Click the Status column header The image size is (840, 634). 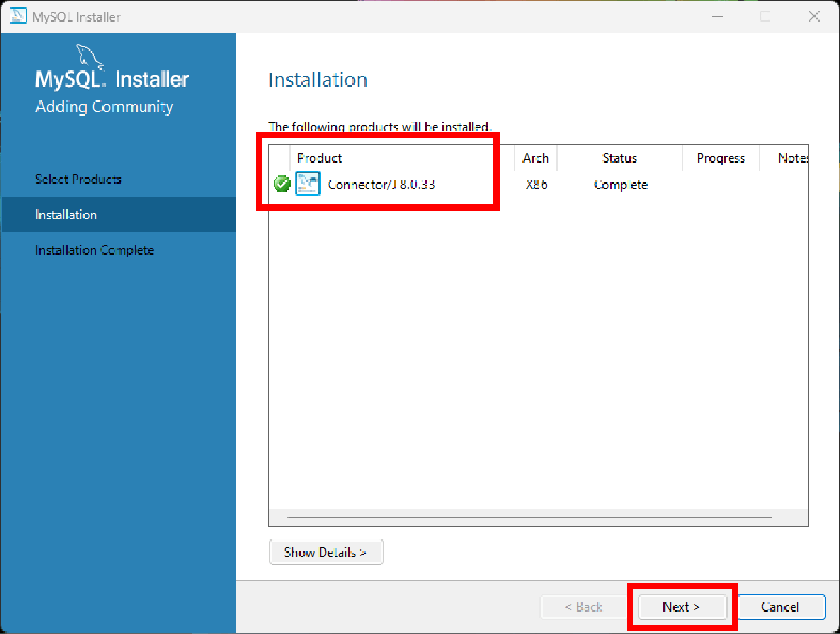click(620, 158)
